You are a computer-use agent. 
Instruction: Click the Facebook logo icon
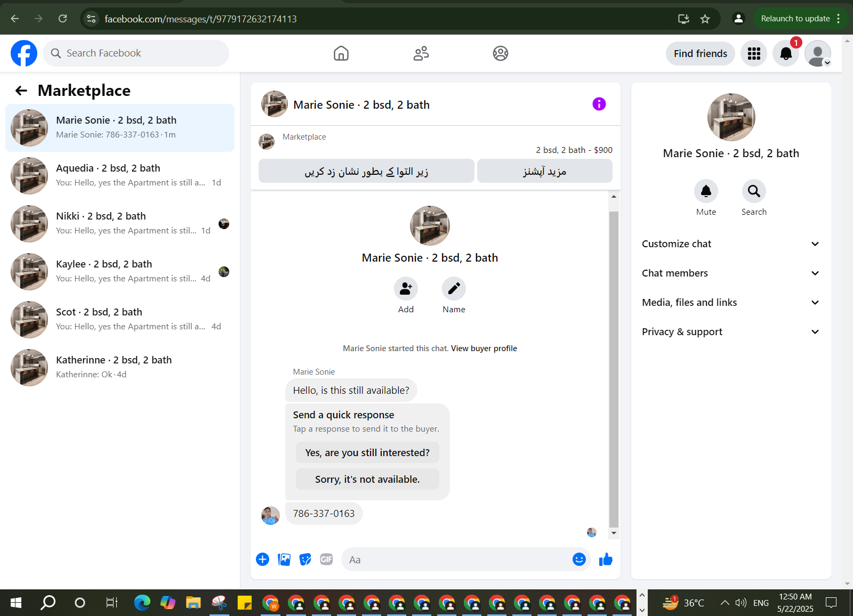(x=24, y=53)
